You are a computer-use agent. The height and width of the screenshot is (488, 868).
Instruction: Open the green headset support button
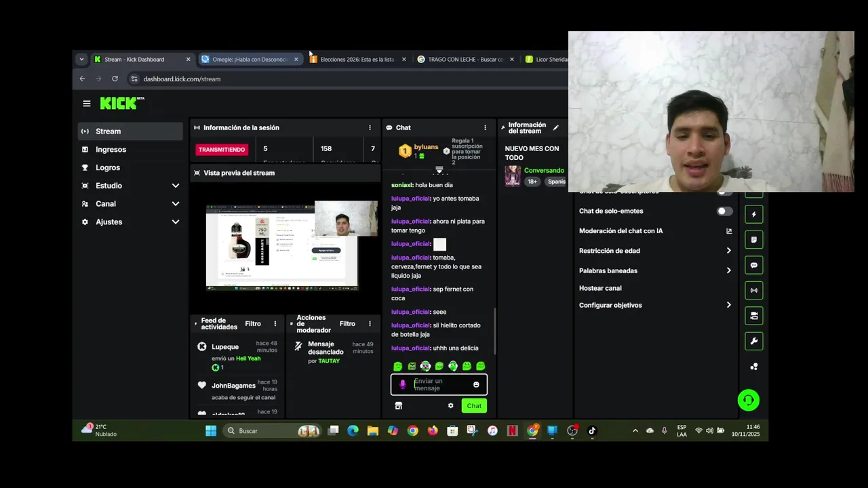(749, 400)
